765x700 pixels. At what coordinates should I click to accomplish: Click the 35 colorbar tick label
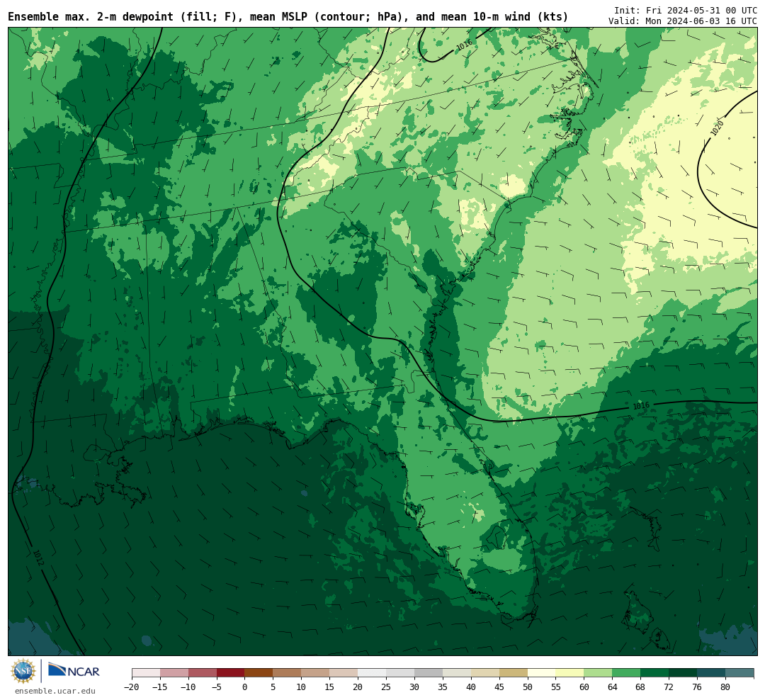tap(443, 687)
